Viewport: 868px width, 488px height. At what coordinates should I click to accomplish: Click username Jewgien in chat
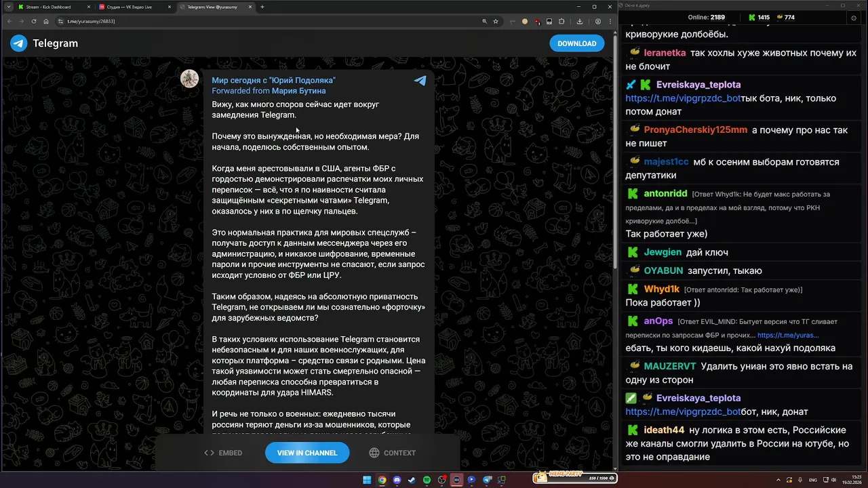[663, 252]
